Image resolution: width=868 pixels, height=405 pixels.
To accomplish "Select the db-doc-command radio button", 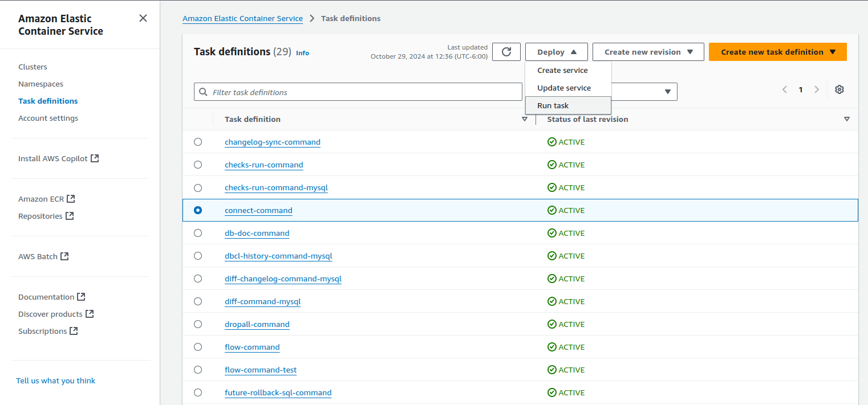I will pyautogui.click(x=198, y=233).
